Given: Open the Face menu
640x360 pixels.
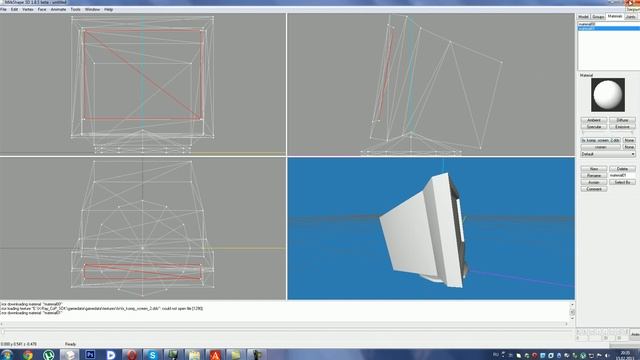Looking at the screenshot, I should tap(42, 9).
